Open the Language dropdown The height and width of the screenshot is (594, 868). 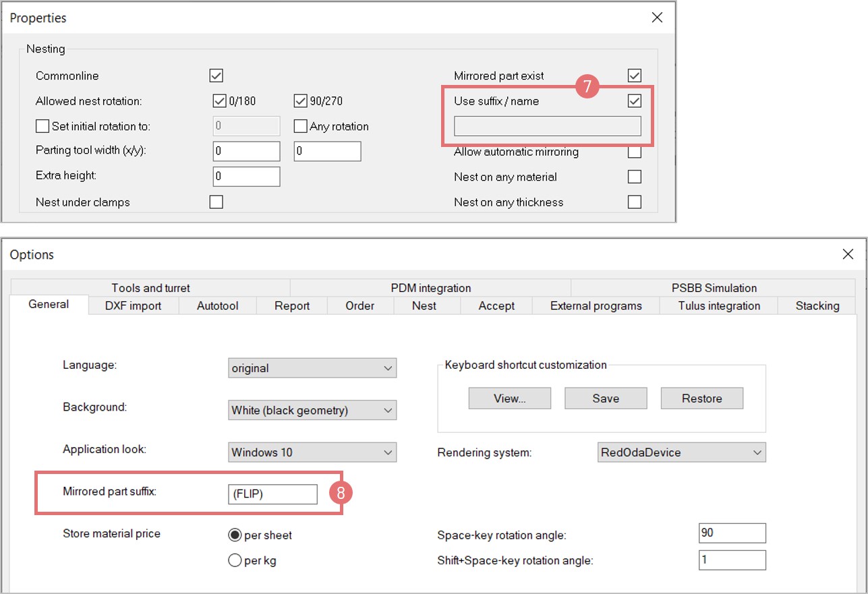312,368
